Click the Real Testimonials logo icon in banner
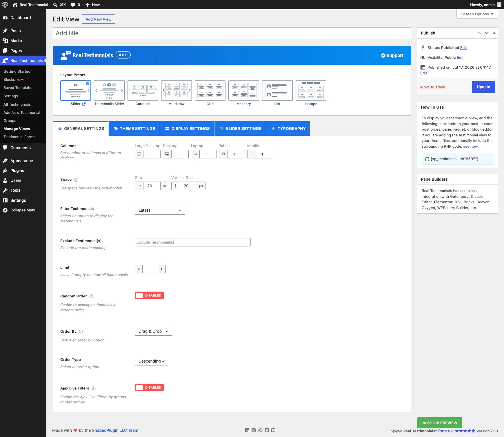504x437 pixels. tap(65, 55)
